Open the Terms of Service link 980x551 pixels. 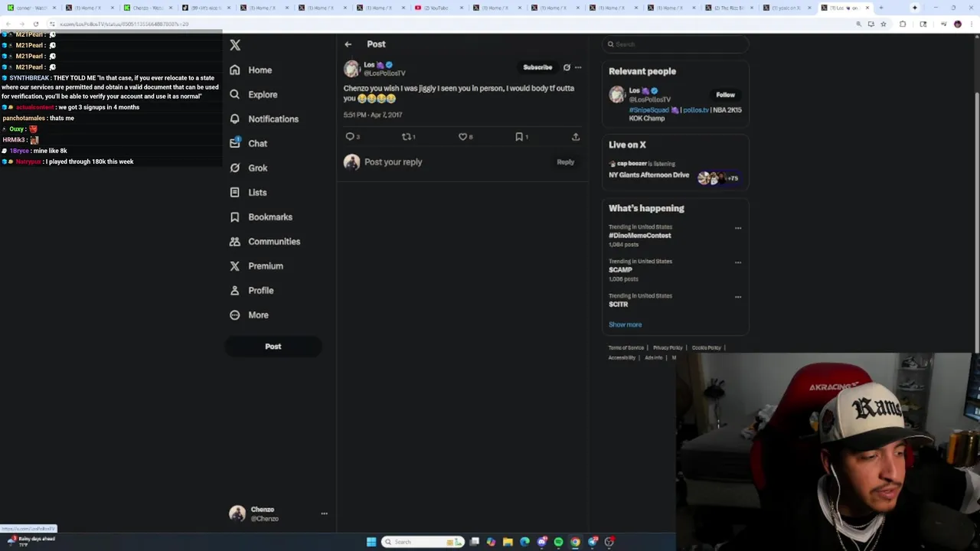(626, 348)
